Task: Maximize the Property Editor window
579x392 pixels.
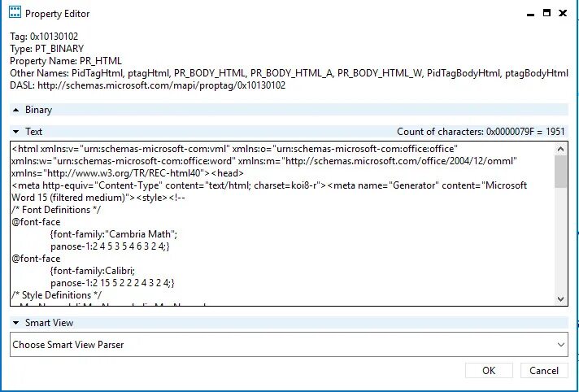Action: click(546, 13)
